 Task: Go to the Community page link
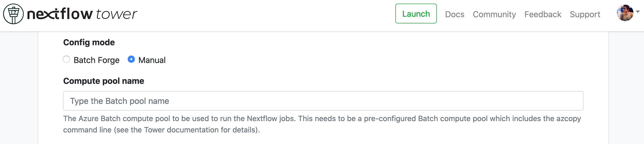click(x=494, y=14)
